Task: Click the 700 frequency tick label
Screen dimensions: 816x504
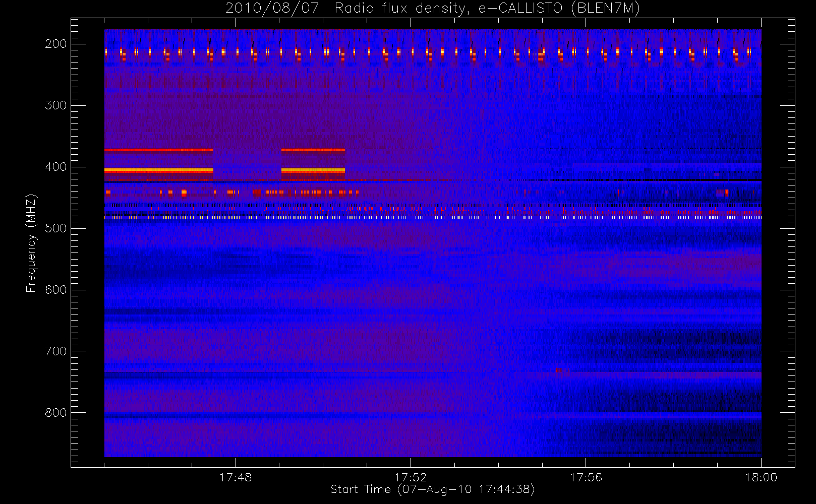Action: tap(56, 351)
